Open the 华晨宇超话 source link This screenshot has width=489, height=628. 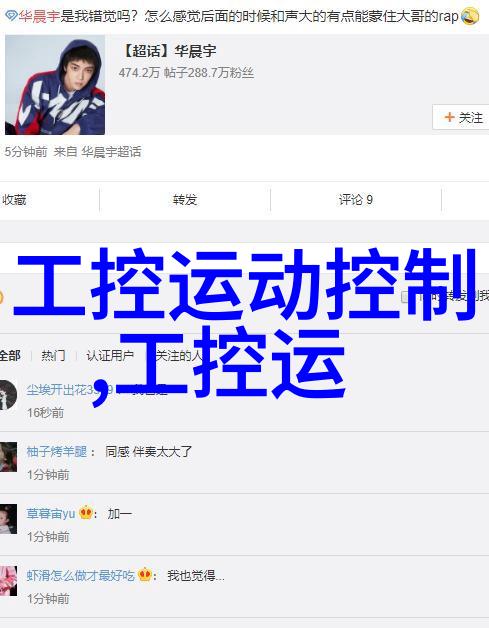click(111, 152)
